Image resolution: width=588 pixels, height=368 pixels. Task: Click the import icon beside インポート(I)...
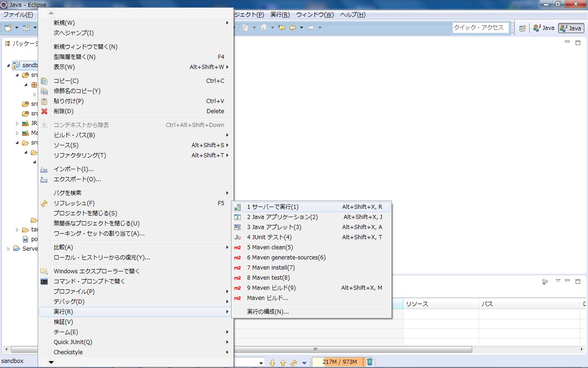(44, 169)
